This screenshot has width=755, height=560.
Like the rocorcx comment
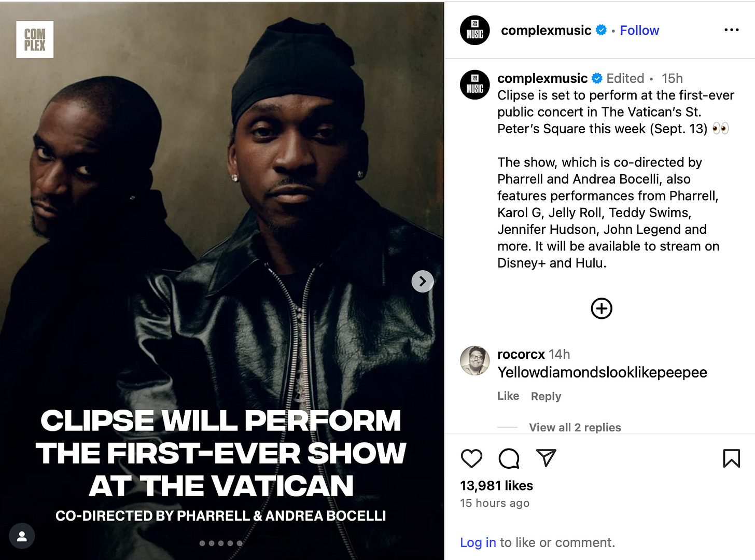click(508, 396)
